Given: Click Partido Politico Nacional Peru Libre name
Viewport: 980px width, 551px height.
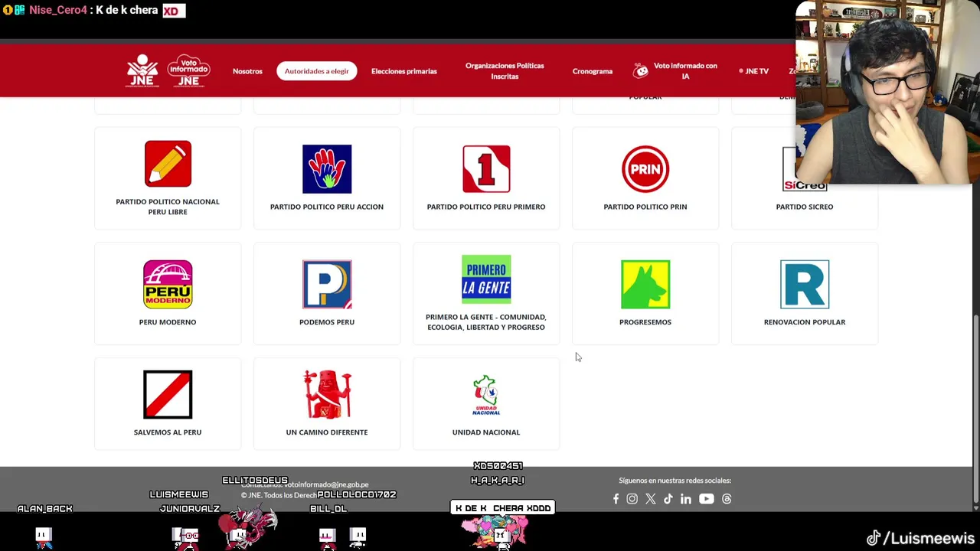Looking at the screenshot, I should pos(168,207).
